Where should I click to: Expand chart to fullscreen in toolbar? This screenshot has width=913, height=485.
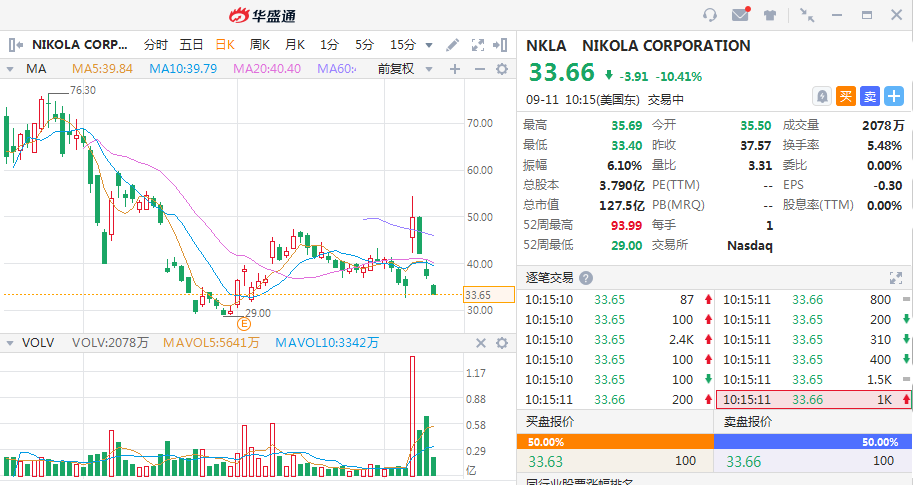pyautogui.click(x=477, y=45)
